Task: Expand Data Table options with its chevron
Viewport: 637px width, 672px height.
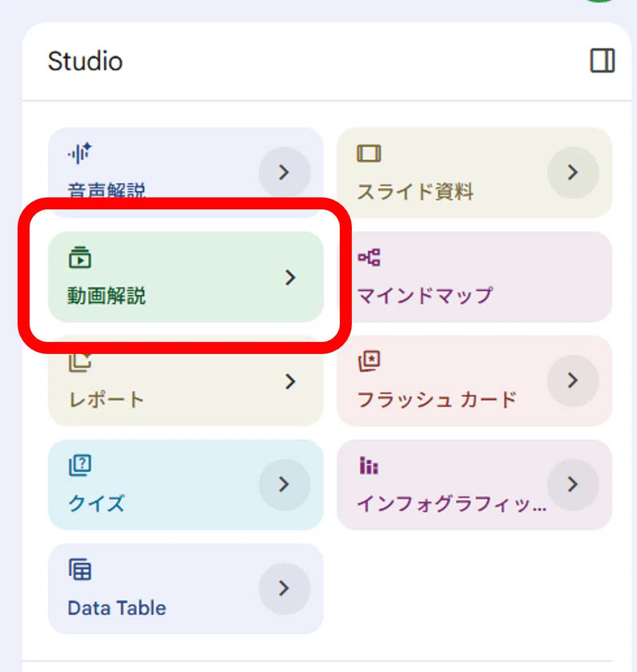Action: coord(284,588)
